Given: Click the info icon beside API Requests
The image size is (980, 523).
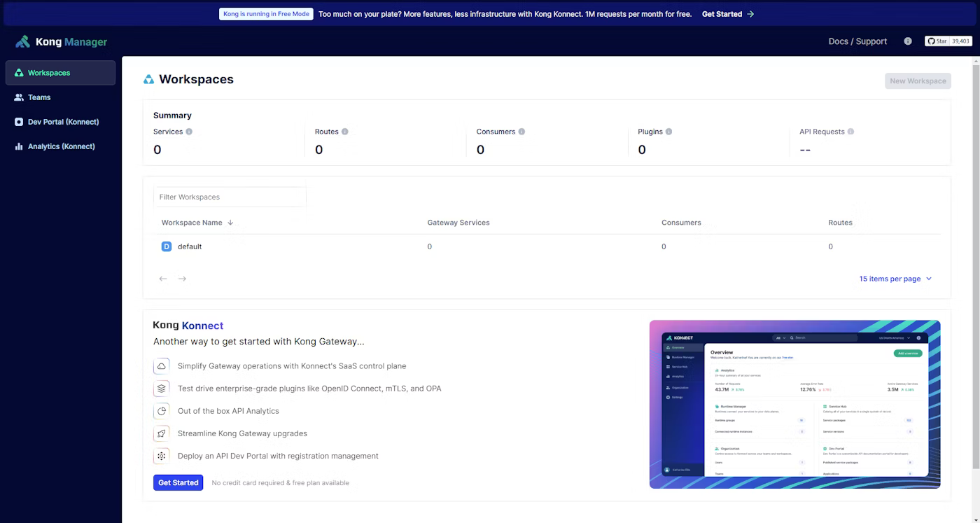Looking at the screenshot, I should pos(850,132).
